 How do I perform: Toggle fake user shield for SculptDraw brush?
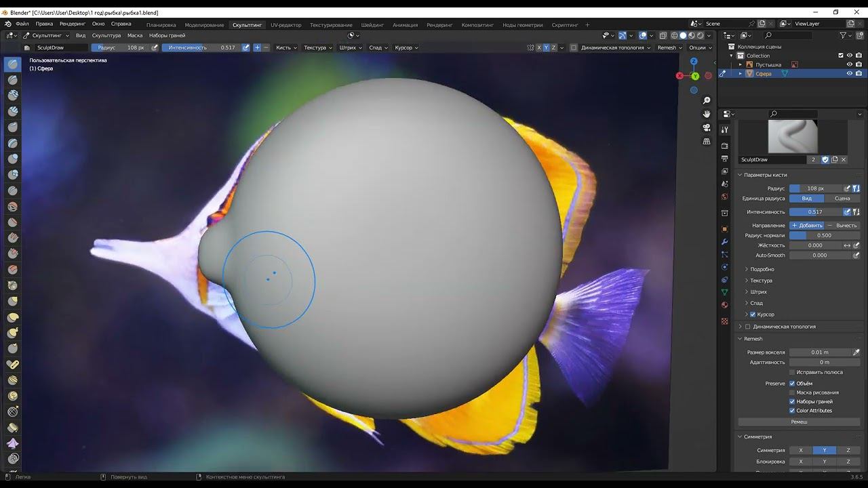click(x=825, y=160)
